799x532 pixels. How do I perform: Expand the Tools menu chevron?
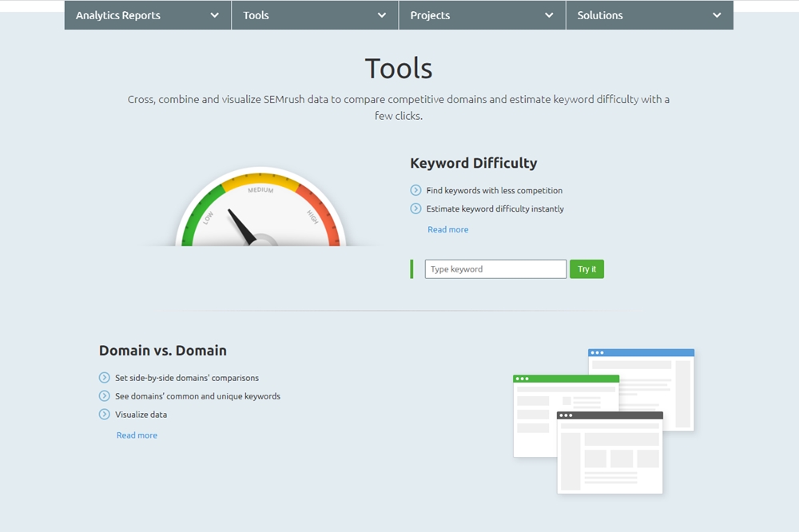[382, 15]
